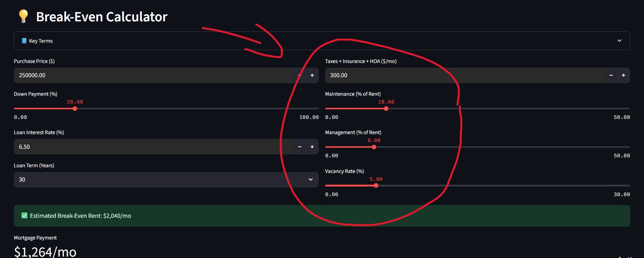Decrease Loan Interest Rate with minus button
This screenshot has height=258, width=644.
coord(300,147)
